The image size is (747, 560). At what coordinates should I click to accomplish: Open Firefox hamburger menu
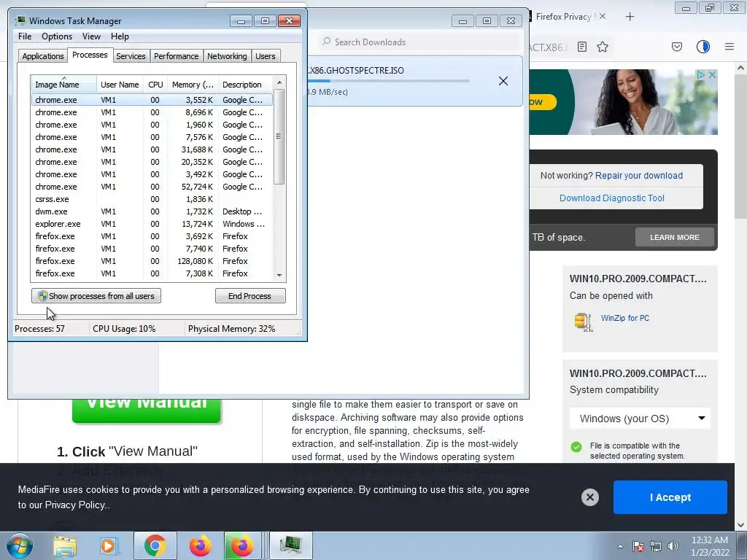pos(729,47)
